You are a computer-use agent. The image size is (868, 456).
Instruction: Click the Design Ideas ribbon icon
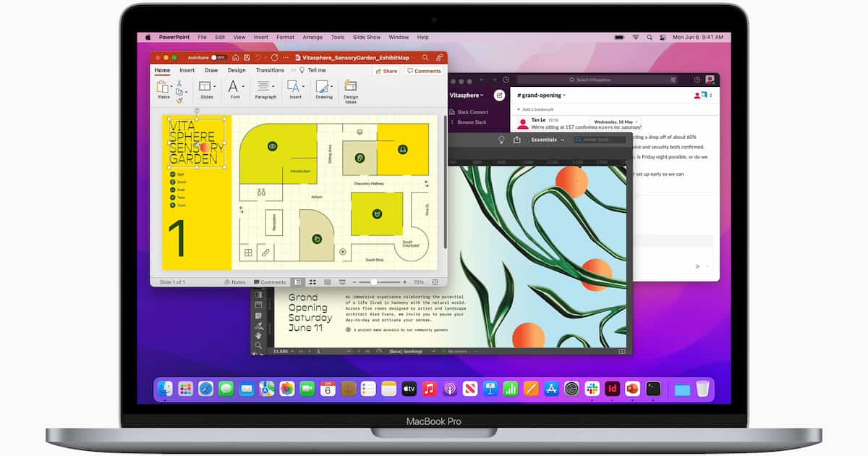351,89
